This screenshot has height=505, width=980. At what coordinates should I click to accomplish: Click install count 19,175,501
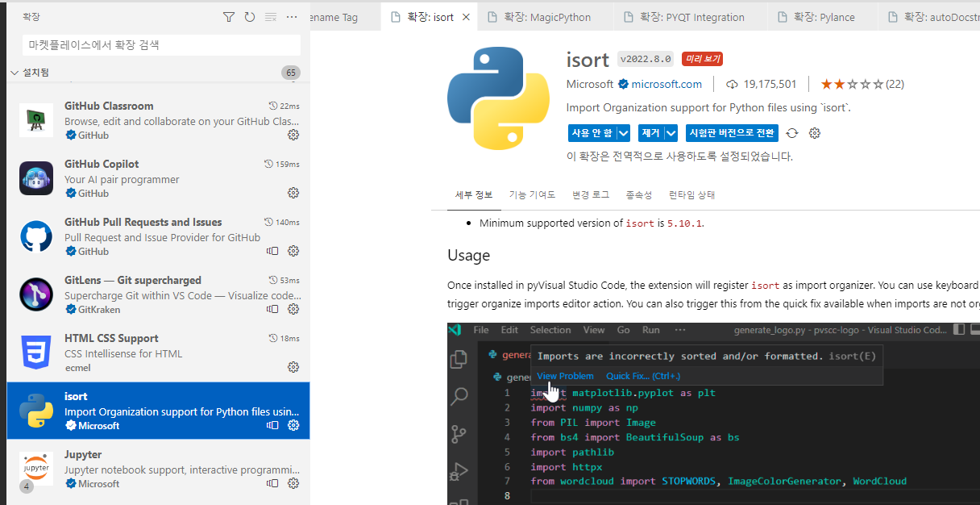click(x=761, y=84)
